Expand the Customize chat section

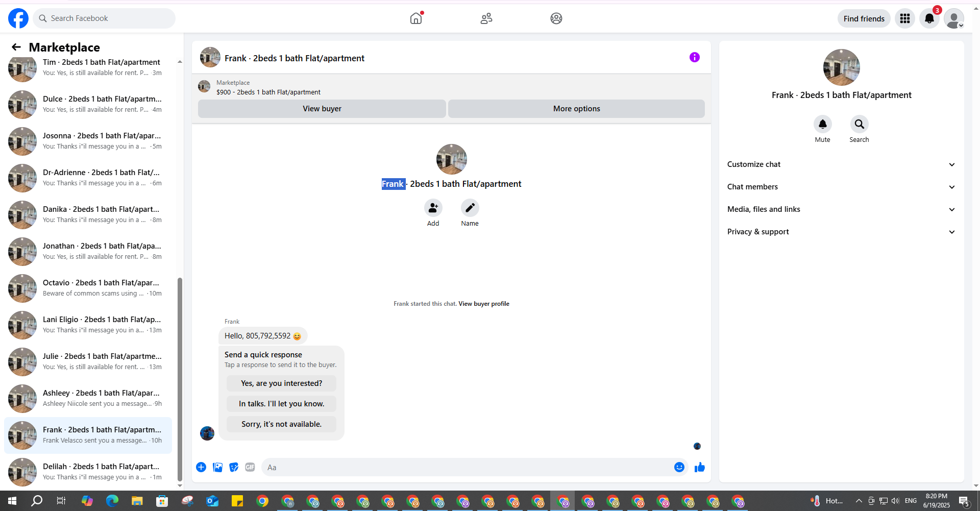(x=842, y=164)
